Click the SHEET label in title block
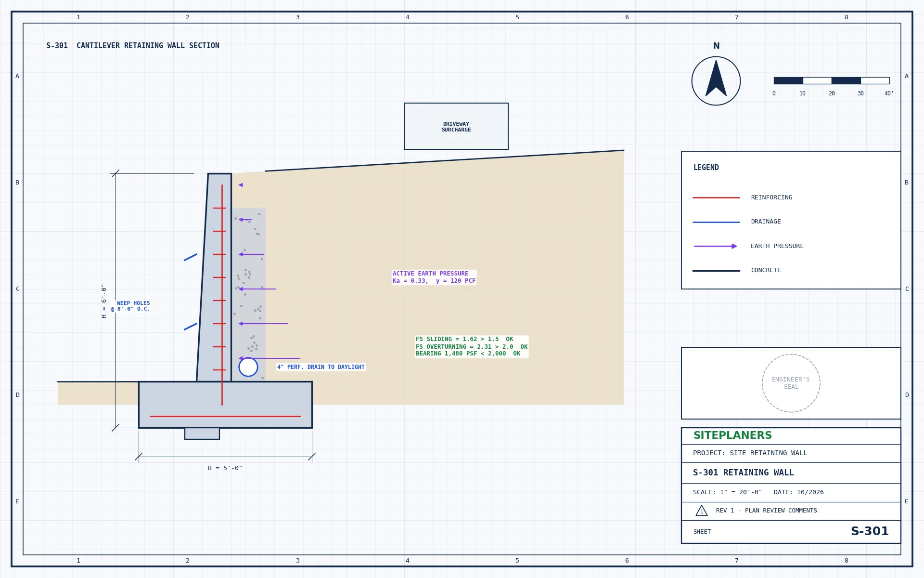This screenshot has width=924, height=578. point(702,532)
